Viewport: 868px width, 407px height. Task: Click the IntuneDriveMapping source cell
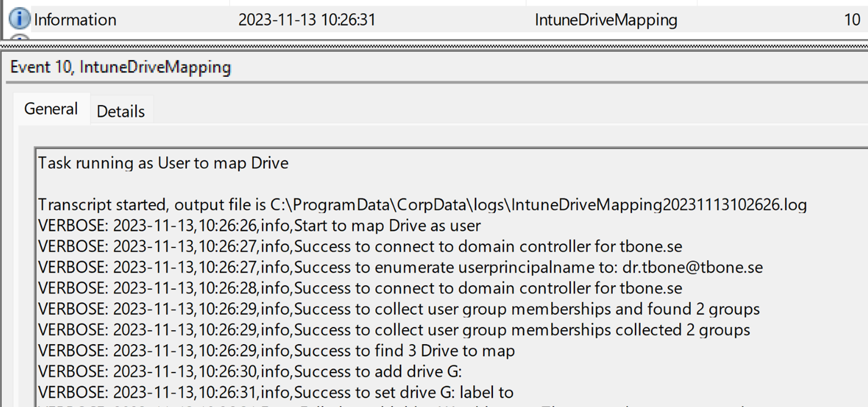pos(606,20)
